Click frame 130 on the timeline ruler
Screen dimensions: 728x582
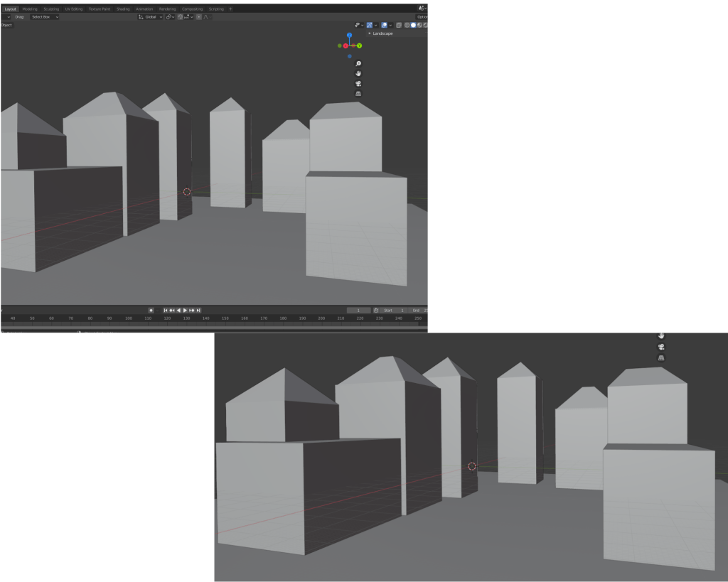pyautogui.click(x=186, y=318)
